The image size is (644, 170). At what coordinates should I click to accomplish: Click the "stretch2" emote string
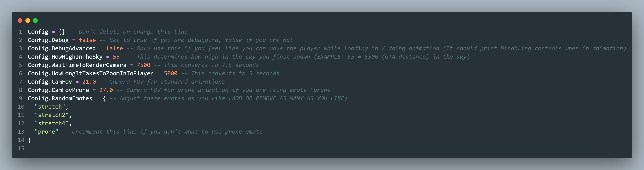click(52, 115)
